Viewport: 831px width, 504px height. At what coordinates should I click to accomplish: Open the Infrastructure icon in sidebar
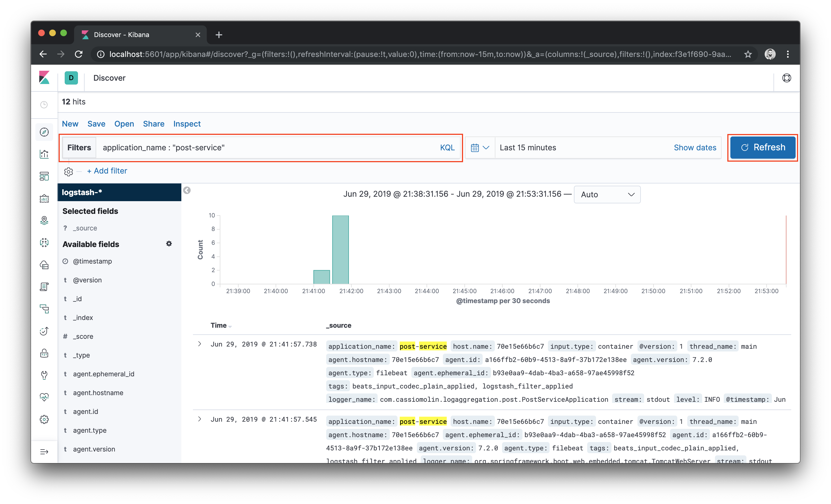pyautogui.click(x=44, y=265)
